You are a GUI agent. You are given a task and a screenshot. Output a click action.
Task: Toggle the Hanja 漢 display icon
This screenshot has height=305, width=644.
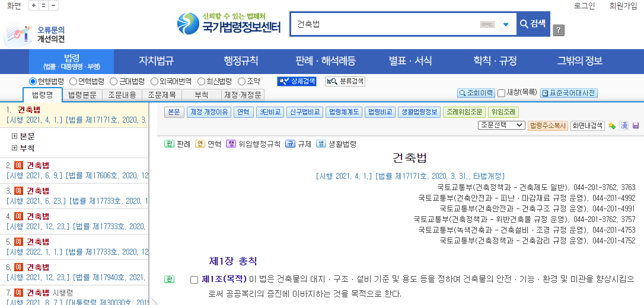point(624,126)
